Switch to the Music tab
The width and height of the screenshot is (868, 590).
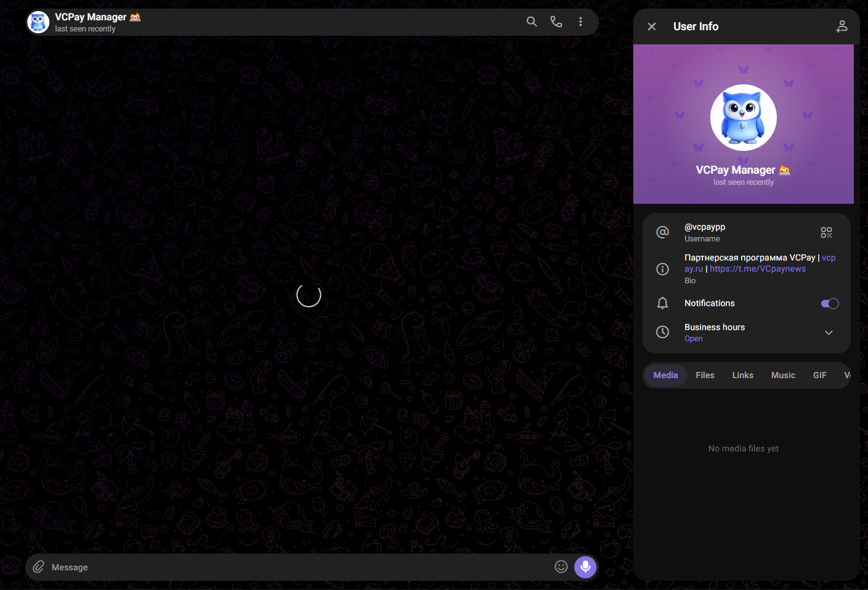coord(783,375)
